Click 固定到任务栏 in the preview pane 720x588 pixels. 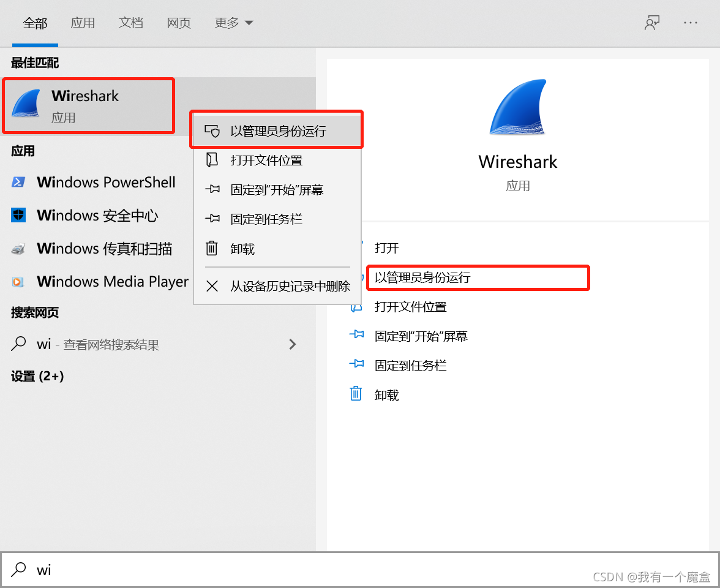(410, 366)
